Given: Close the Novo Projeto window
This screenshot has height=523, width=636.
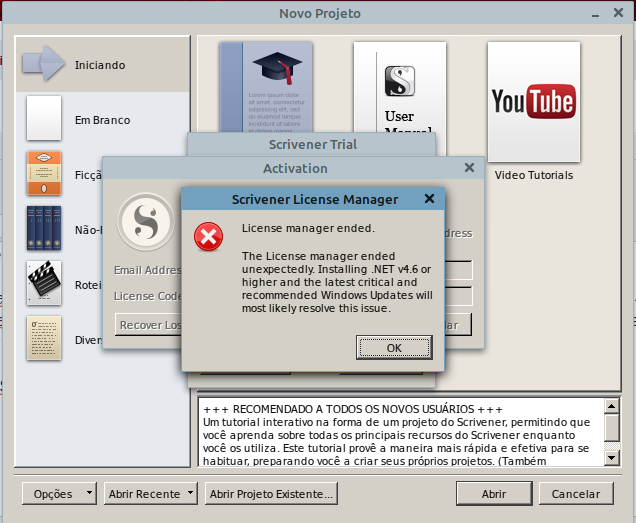Looking at the screenshot, I should 618,13.
